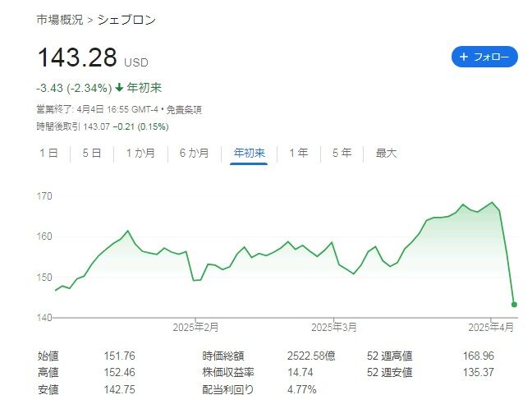Click the 2025年2月 axis label

tap(195, 328)
